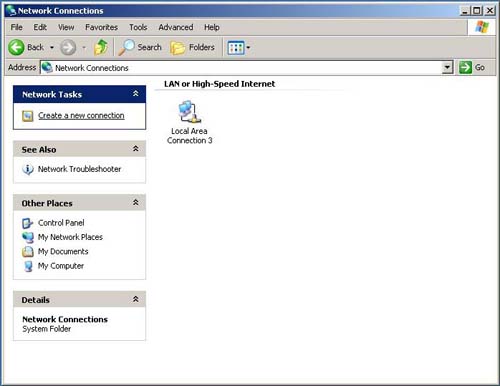This screenshot has width=500, height=386.
Task: Toggle the Folders pane button
Action: (x=192, y=48)
